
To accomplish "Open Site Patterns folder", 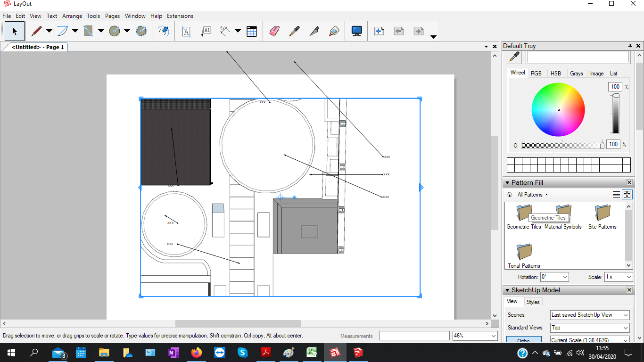I will tap(602, 217).
